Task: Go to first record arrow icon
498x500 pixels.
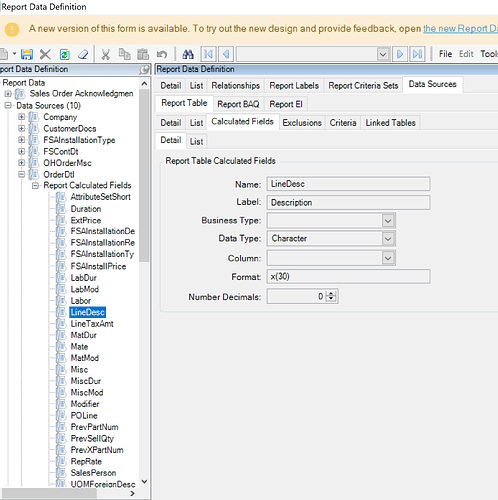Action: click(208, 54)
